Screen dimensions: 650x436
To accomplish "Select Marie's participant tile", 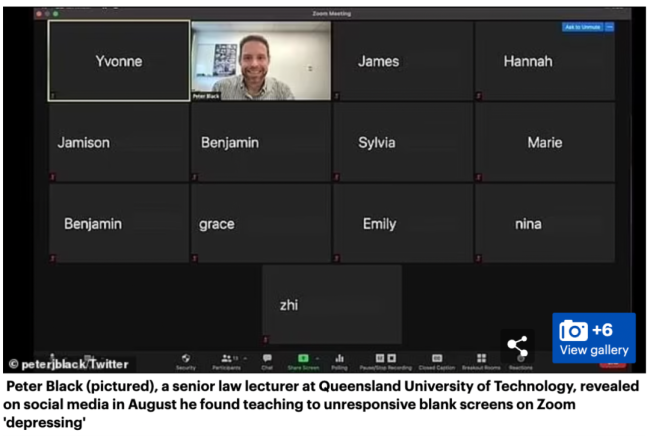I will pyautogui.click(x=545, y=142).
